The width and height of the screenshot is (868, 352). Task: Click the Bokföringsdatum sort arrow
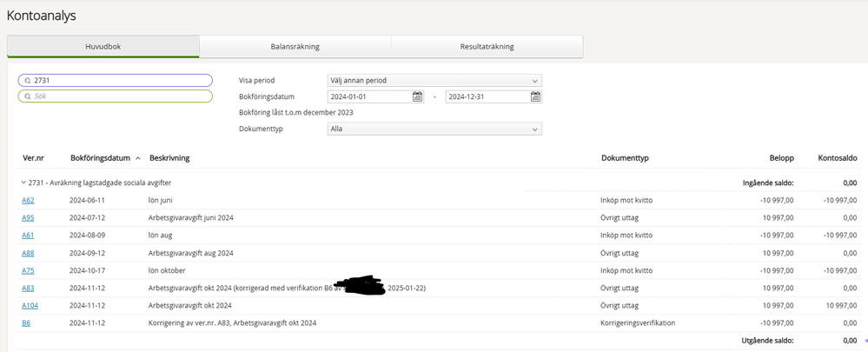[138, 158]
